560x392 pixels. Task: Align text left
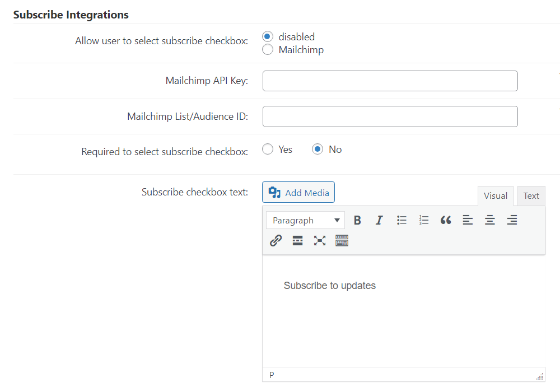[x=468, y=220]
